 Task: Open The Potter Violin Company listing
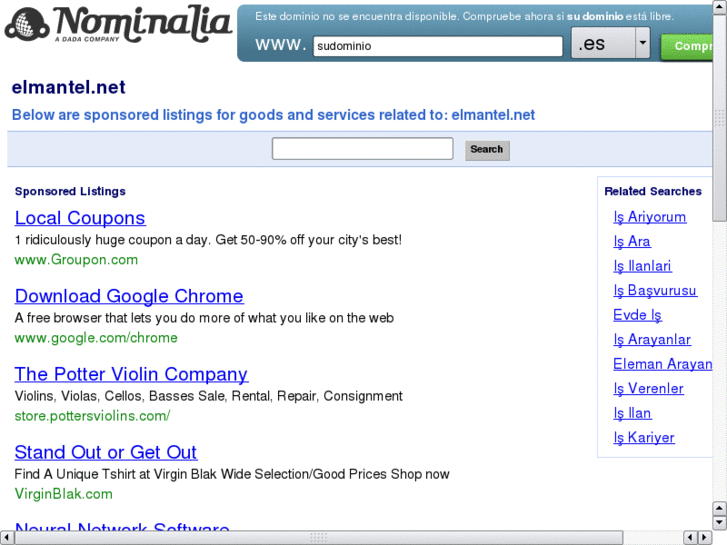[131, 374]
